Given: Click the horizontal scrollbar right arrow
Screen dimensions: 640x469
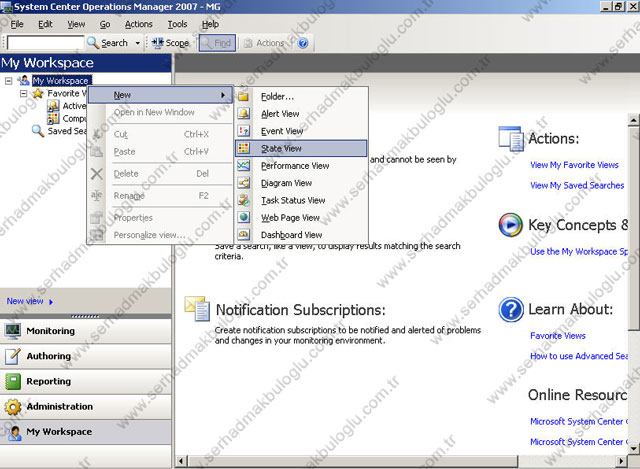Looking at the screenshot, I should click(621, 461).
